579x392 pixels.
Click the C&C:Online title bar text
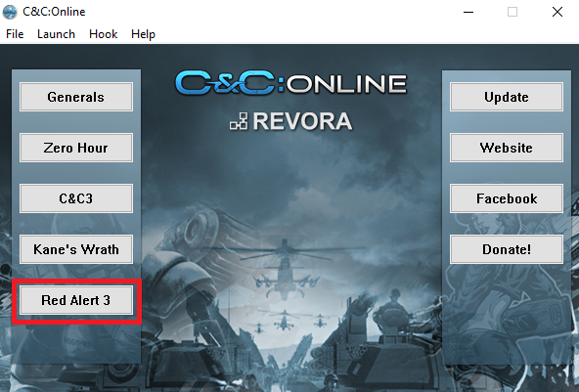pyautogui.click(x=54, y=12)
